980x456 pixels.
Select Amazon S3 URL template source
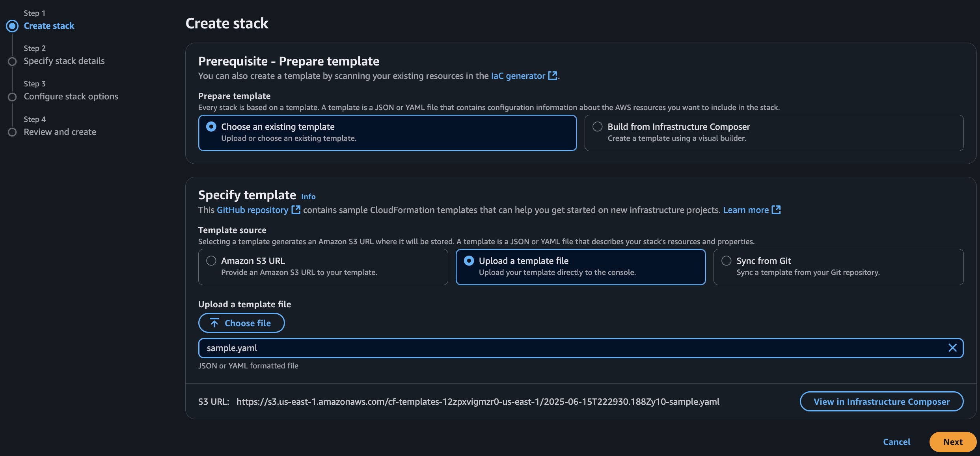click(211, 261)
